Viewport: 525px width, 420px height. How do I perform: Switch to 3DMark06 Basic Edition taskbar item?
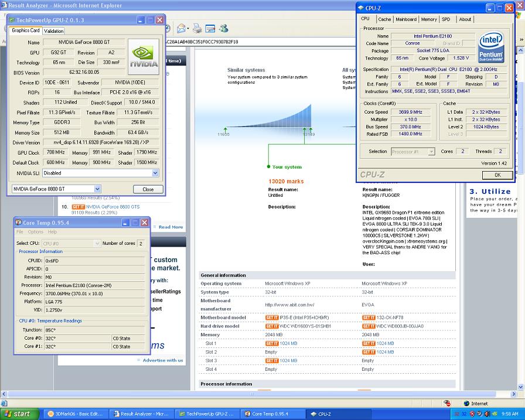point(76,414)
